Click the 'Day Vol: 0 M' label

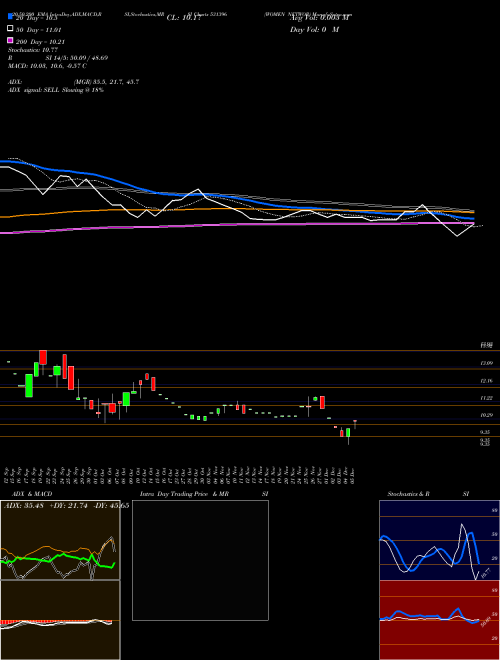[314, 29]
